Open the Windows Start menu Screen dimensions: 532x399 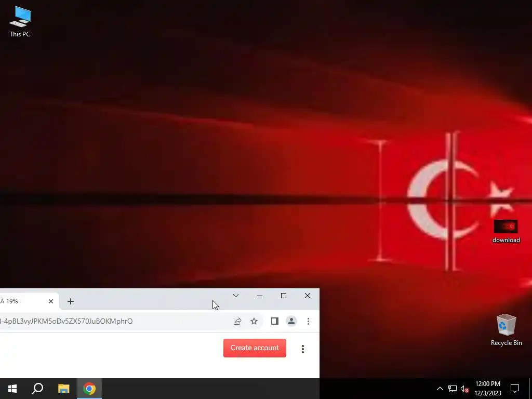click(x=12, y=389)
